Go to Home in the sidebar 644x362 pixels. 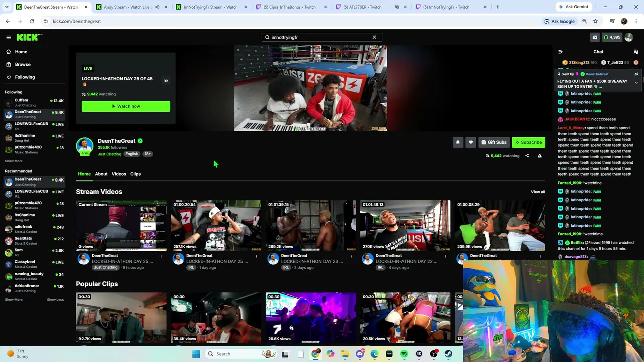click(x=21, y=52)
